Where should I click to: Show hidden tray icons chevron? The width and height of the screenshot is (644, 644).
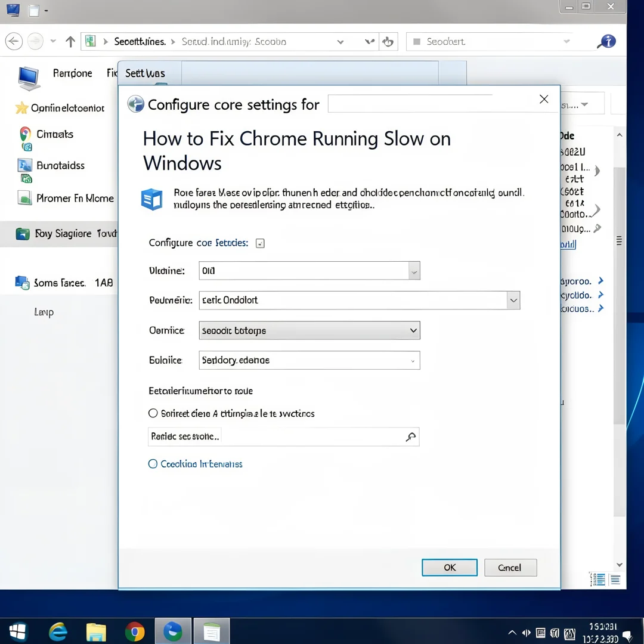coord(512,633)
